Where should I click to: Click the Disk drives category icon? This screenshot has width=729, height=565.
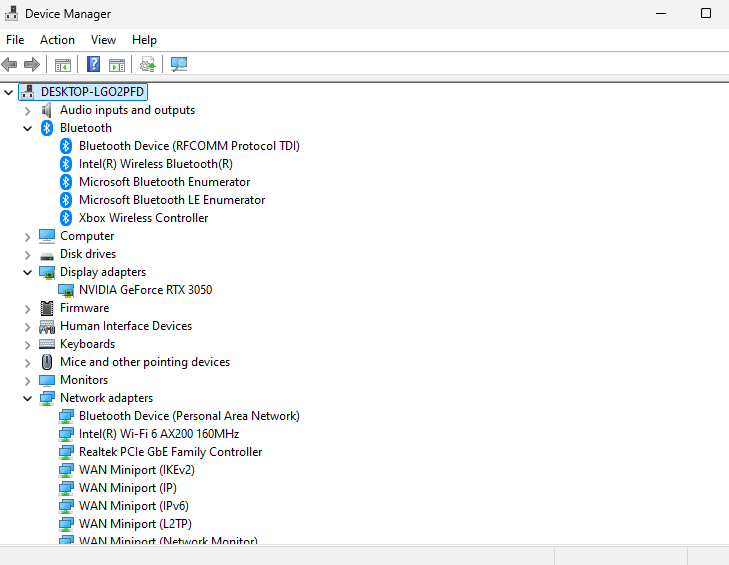pyautogui.click(x=47, y=256)
